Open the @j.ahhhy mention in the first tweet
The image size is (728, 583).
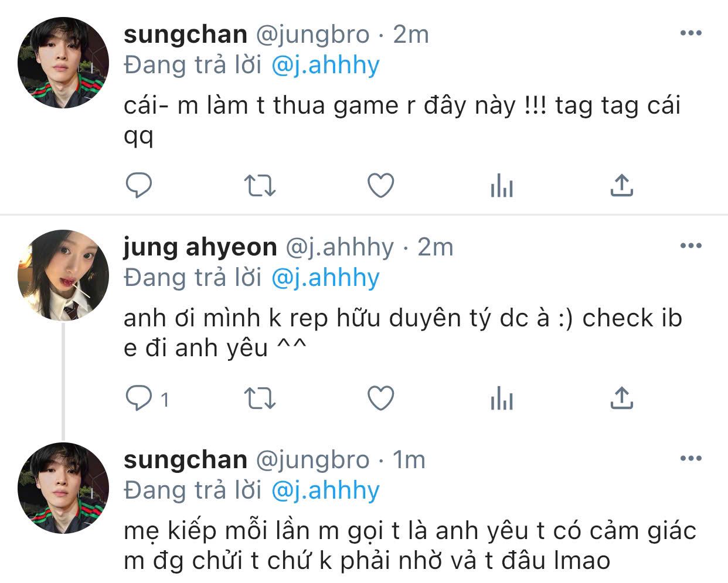coord(326,65)
